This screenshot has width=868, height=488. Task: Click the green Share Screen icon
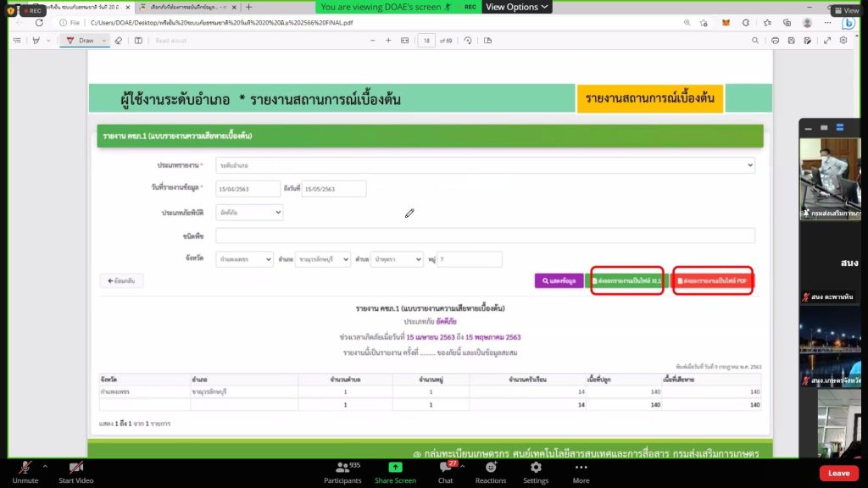(395, 468)
